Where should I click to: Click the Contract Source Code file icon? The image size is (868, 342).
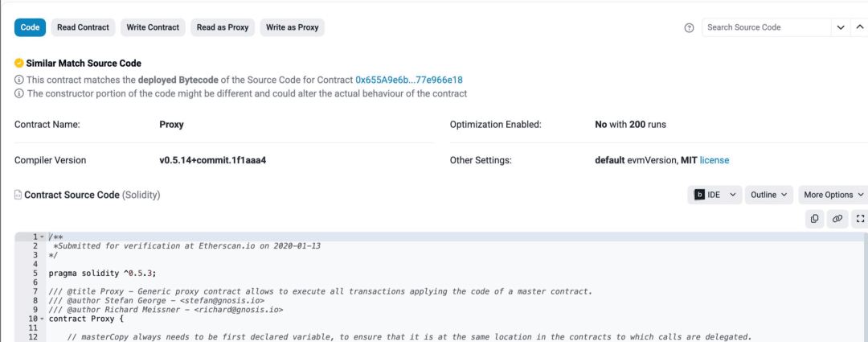point(18,195)
